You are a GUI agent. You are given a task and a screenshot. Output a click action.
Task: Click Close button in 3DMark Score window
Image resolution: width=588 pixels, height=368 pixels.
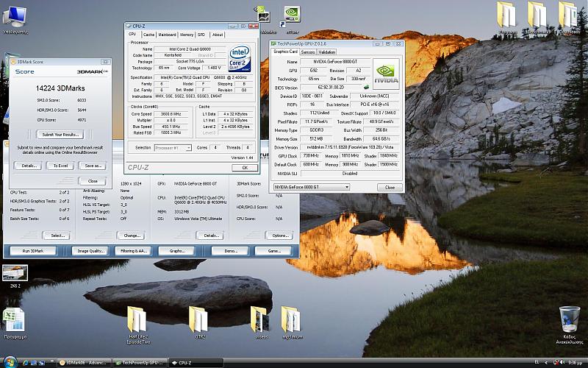93,181
